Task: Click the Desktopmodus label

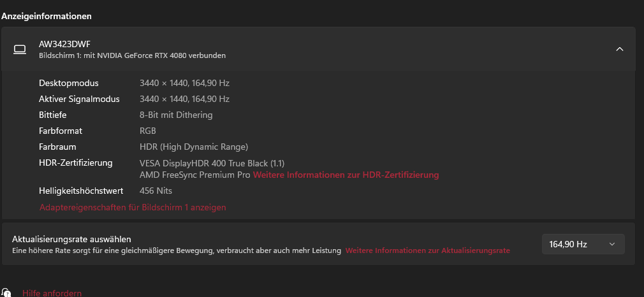Action: [69, 83]
